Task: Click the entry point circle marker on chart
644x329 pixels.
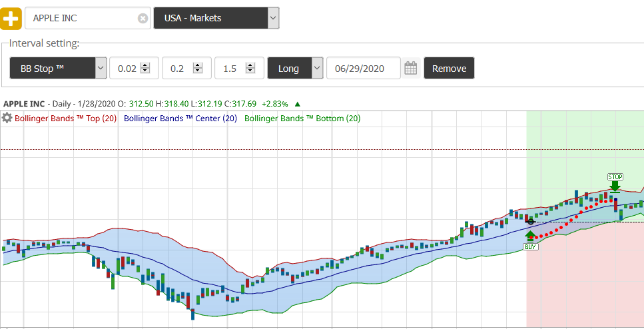Action: click(x=531, y=222)
